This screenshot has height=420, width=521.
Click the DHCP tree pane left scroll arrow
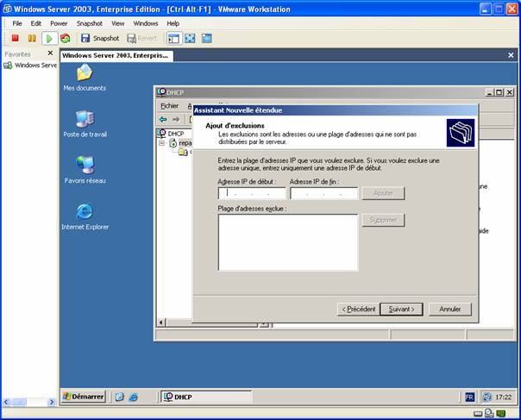pyautogui.click(x=161, y=323)
